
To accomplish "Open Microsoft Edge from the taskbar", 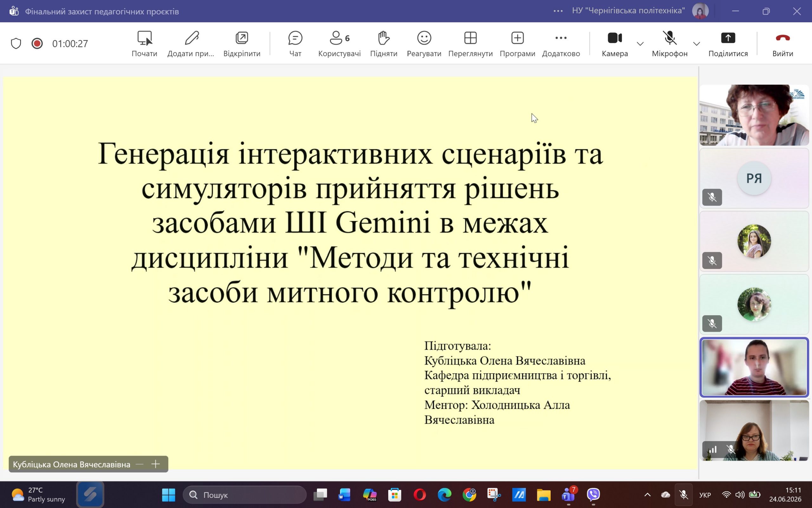I will coord(445,495).
